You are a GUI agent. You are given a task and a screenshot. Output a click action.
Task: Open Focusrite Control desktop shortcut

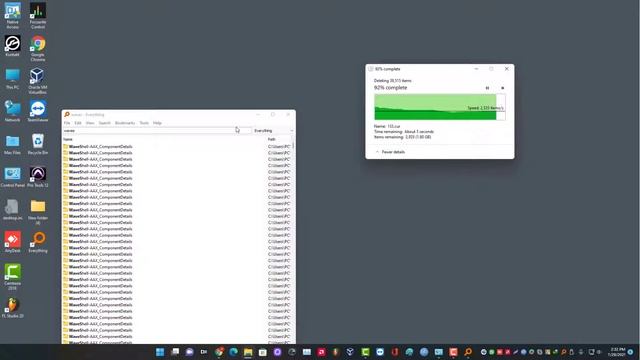point(38,16)
